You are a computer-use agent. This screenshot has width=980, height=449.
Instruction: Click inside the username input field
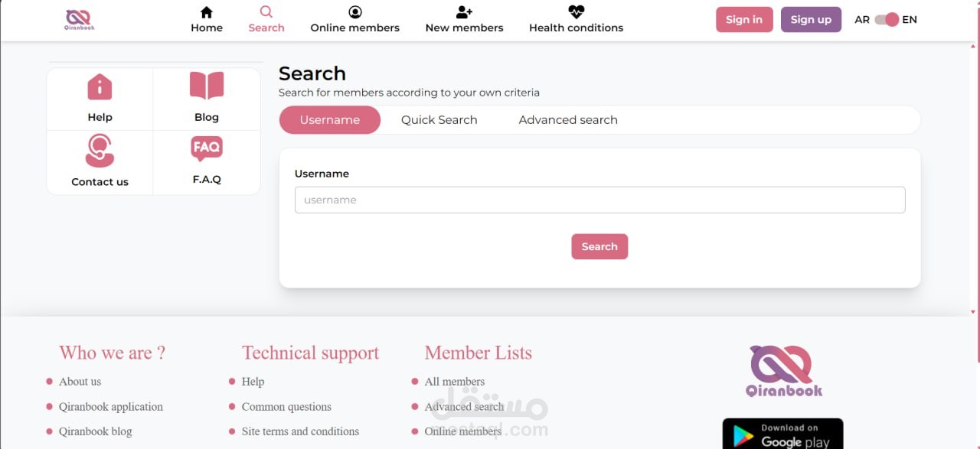pyautogui.click(x=599, y=200)
